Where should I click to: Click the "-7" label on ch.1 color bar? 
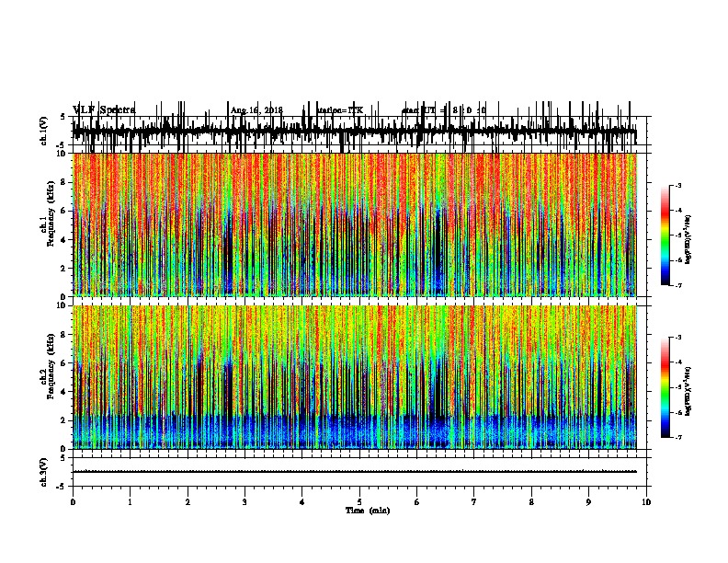678,286
